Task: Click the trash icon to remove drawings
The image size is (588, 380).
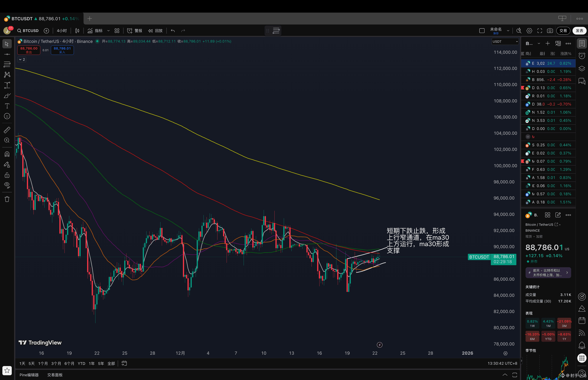Action: 7,199
